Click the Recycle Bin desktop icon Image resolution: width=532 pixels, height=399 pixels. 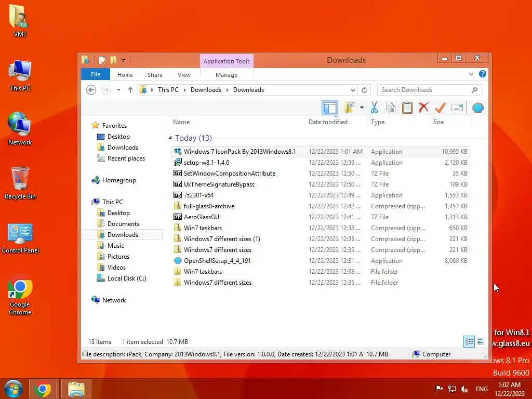pos(20,183)
